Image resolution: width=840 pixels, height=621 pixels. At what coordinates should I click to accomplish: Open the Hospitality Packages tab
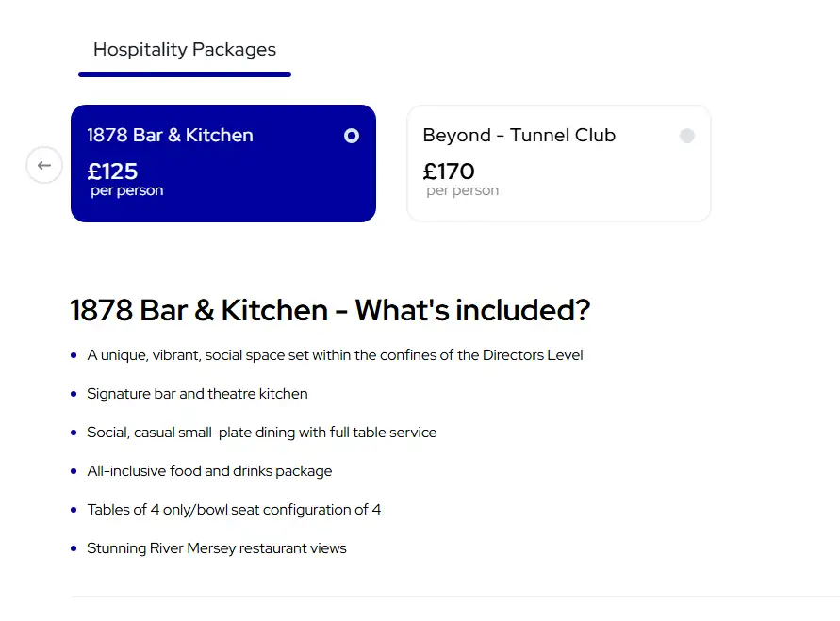[x=185, y=50]
